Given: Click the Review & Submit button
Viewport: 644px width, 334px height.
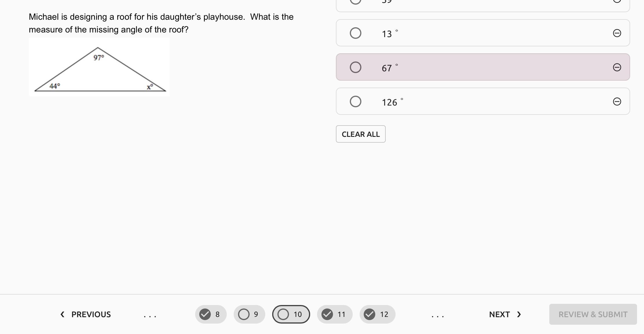Looking at the screenshot, I should 593,314.
